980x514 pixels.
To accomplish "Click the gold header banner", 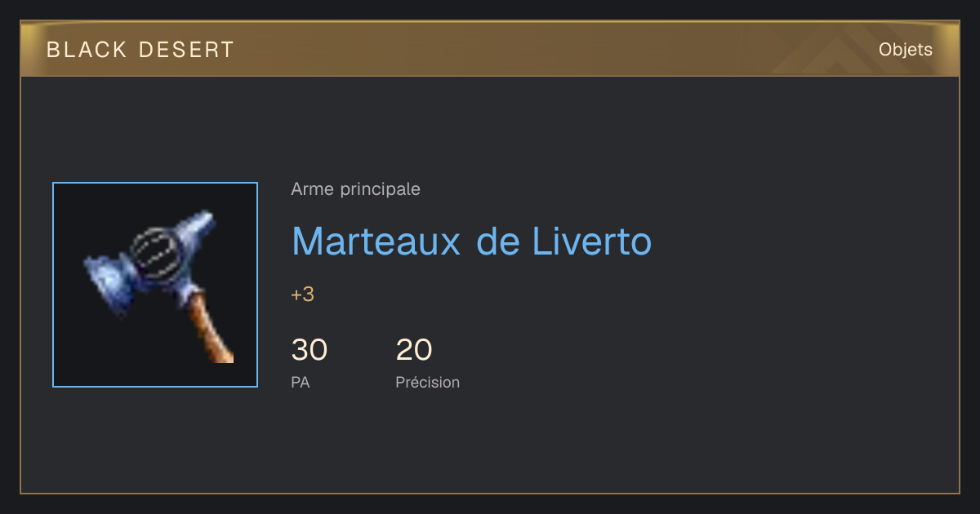I will (x=490, y=49).
